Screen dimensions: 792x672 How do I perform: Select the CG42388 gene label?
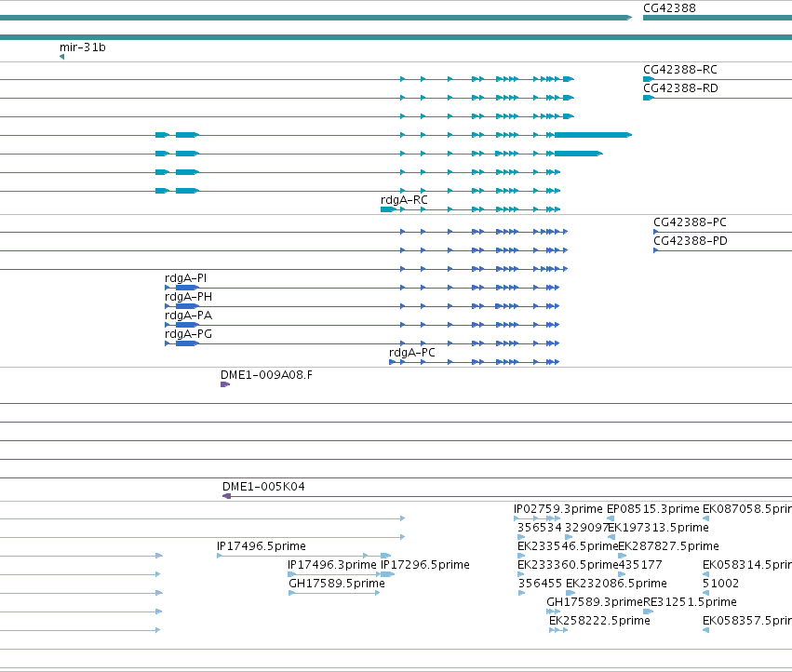pos(669,8)
